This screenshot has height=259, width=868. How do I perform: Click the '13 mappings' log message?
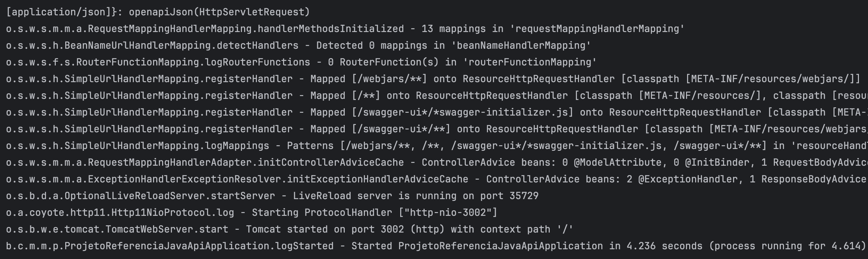click(453, 29)
